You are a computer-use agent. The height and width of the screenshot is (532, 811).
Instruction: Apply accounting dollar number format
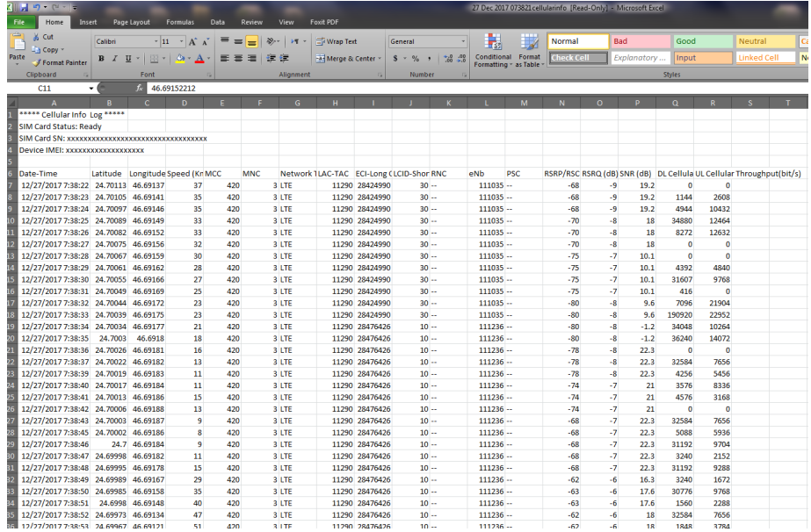[395, 59]
